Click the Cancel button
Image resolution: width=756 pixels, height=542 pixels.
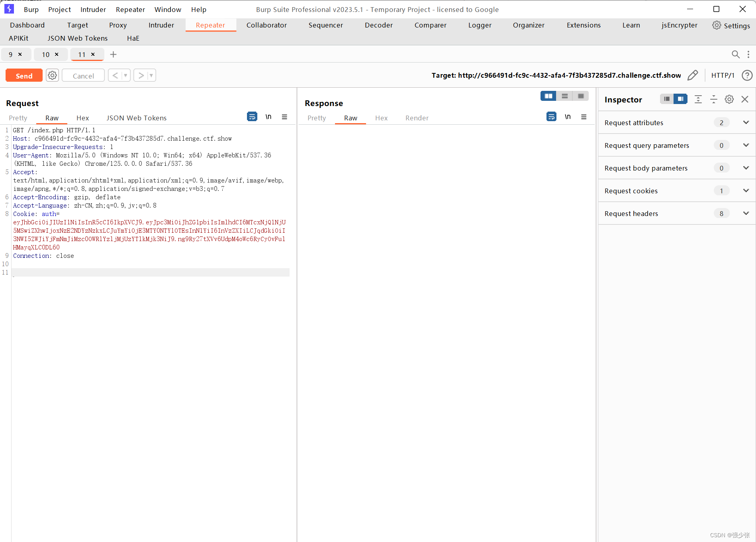(83, 75)
